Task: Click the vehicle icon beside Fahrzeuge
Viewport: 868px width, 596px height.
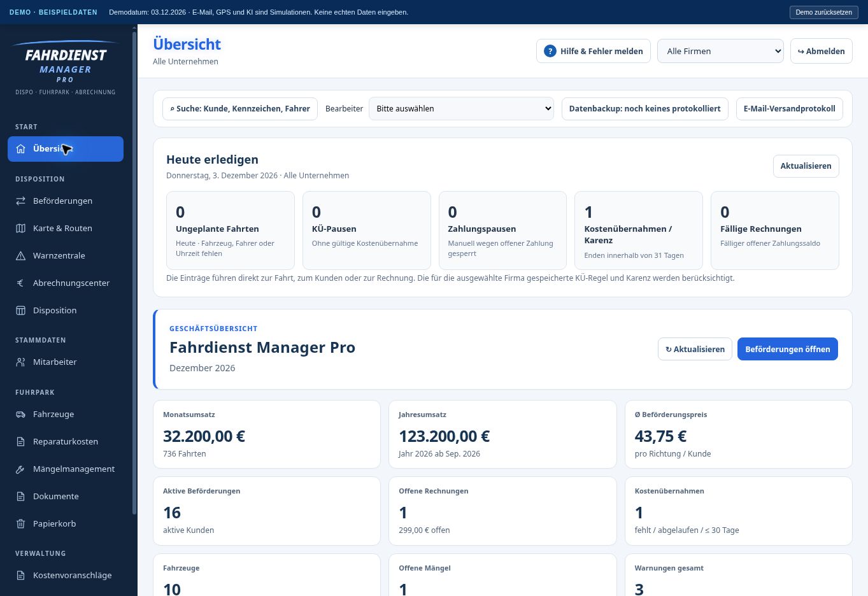Action: coord(20,415)
